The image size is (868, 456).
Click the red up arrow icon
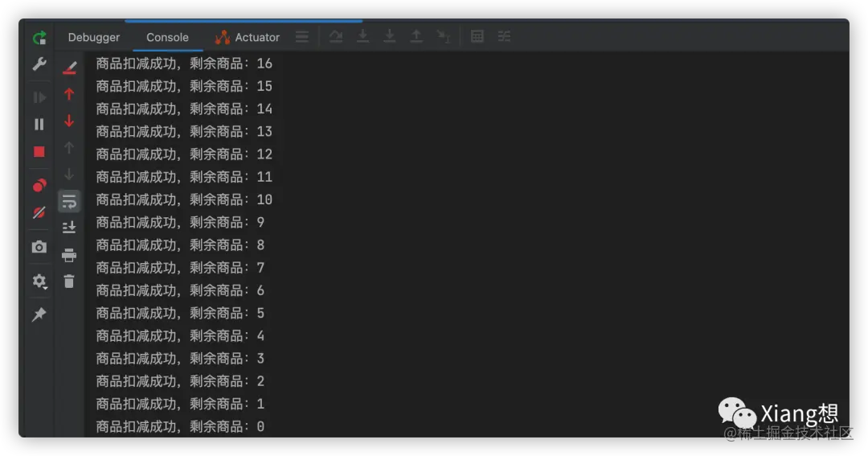point(69,94)
